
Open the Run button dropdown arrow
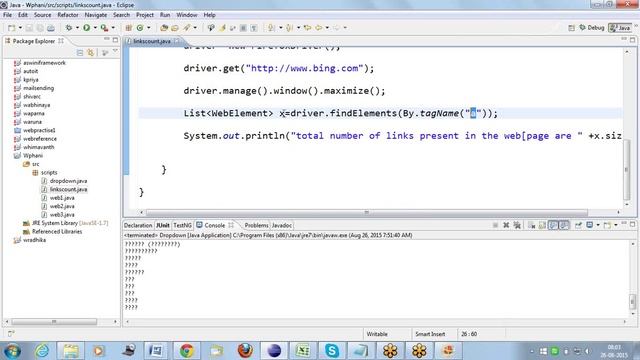pyautogui.click(x=95, y=28)
